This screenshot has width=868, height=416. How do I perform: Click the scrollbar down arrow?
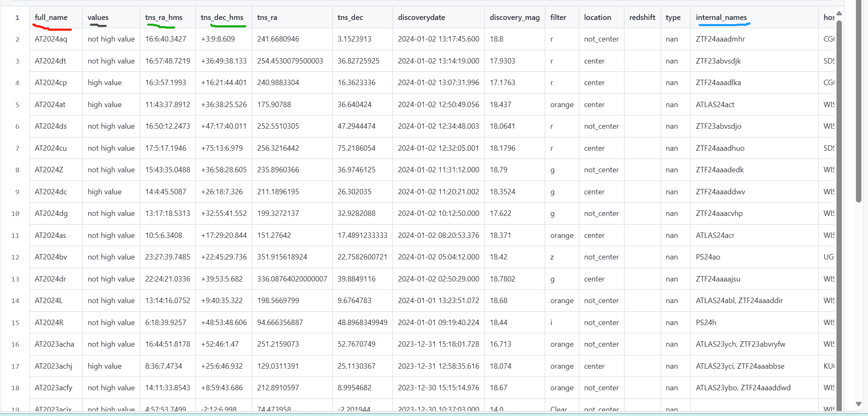(x=858, y=404)
